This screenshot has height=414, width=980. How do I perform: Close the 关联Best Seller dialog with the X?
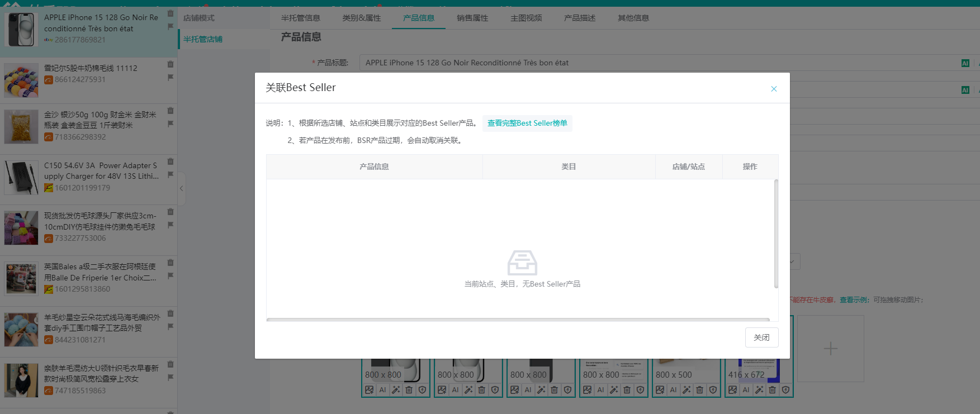[x=774, y=89]
